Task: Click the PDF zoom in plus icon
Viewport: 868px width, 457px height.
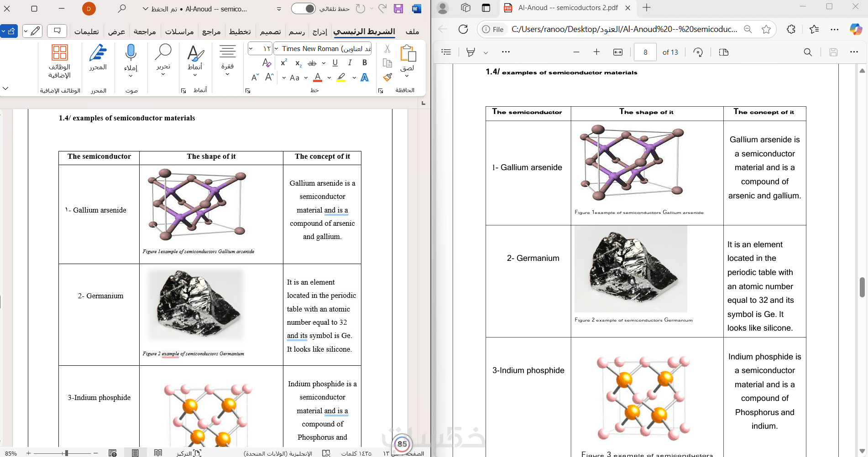Action: click(596, 52)
